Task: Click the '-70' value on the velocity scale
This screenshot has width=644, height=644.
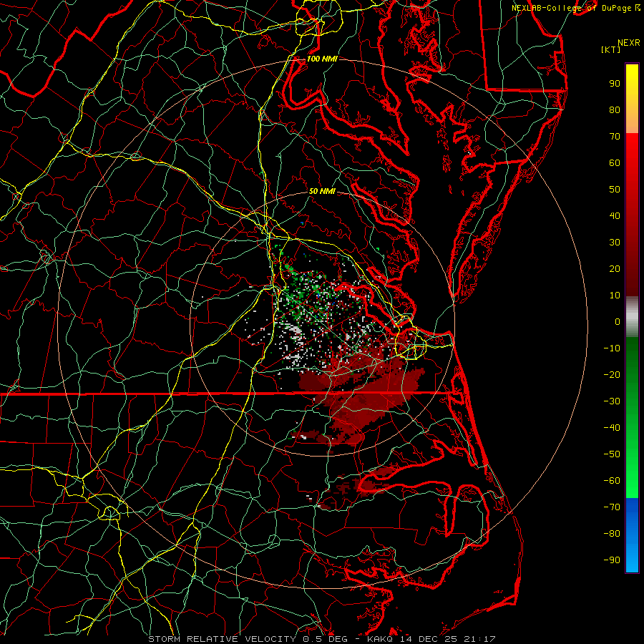Action: 612,507
